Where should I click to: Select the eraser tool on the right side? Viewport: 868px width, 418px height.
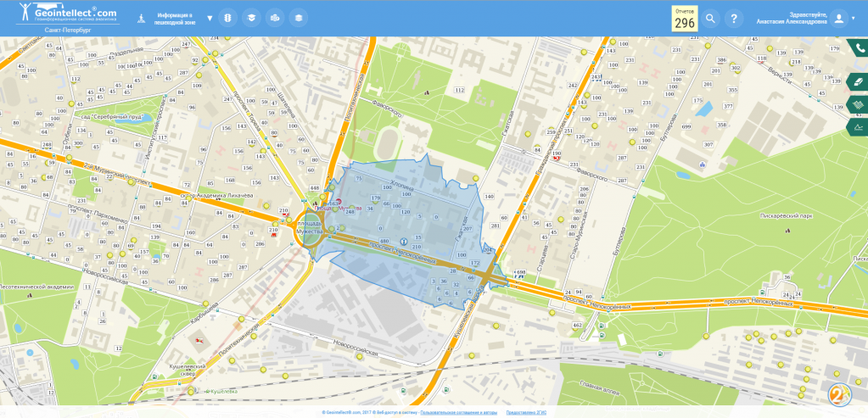859,81
